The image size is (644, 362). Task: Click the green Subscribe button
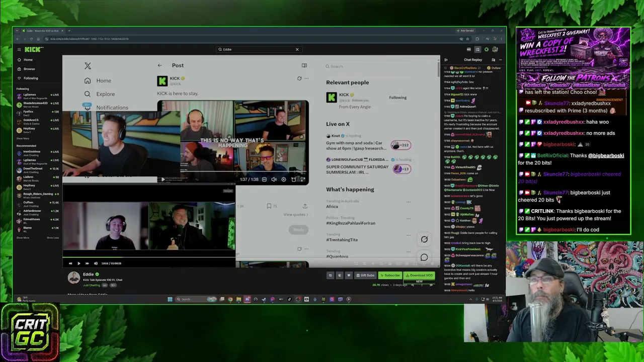tap(390, 276)
